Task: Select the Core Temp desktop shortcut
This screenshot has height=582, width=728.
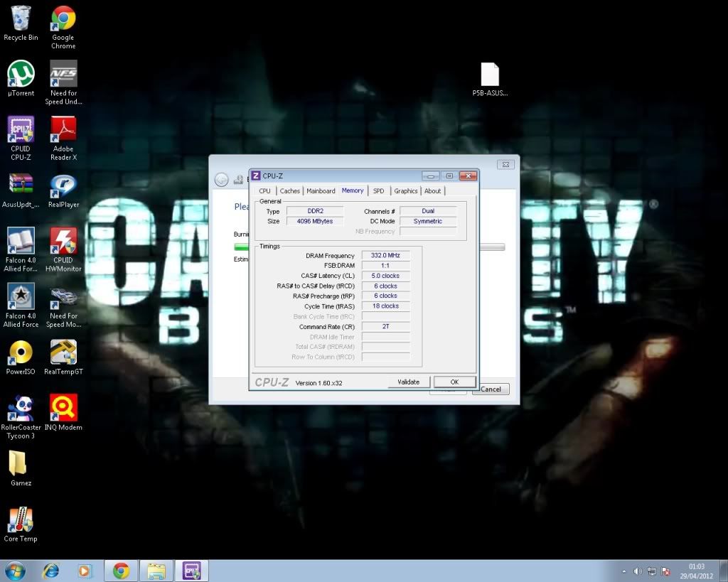Action: pos(21,524)
